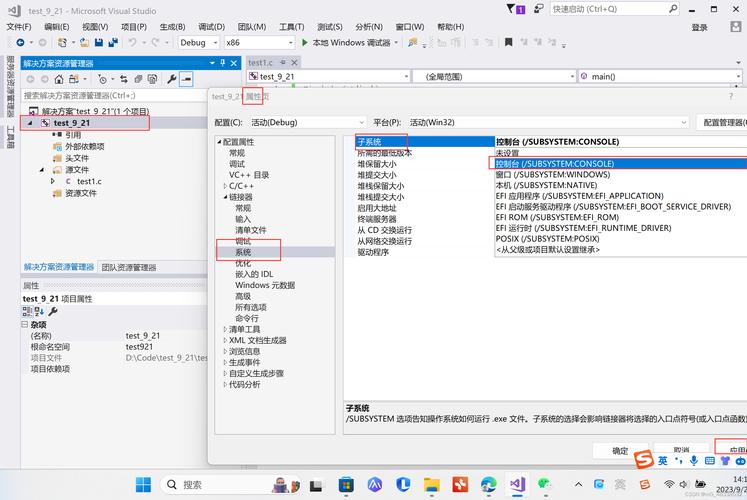Click the navigate backward arrow icon
747x500 pixels.
pos(20,42)
